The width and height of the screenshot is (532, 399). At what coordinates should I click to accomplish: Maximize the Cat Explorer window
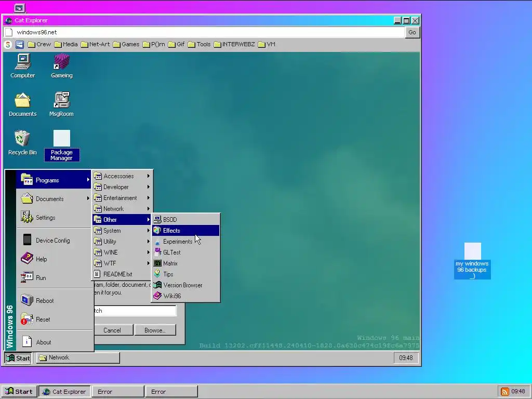click(406, 21)
